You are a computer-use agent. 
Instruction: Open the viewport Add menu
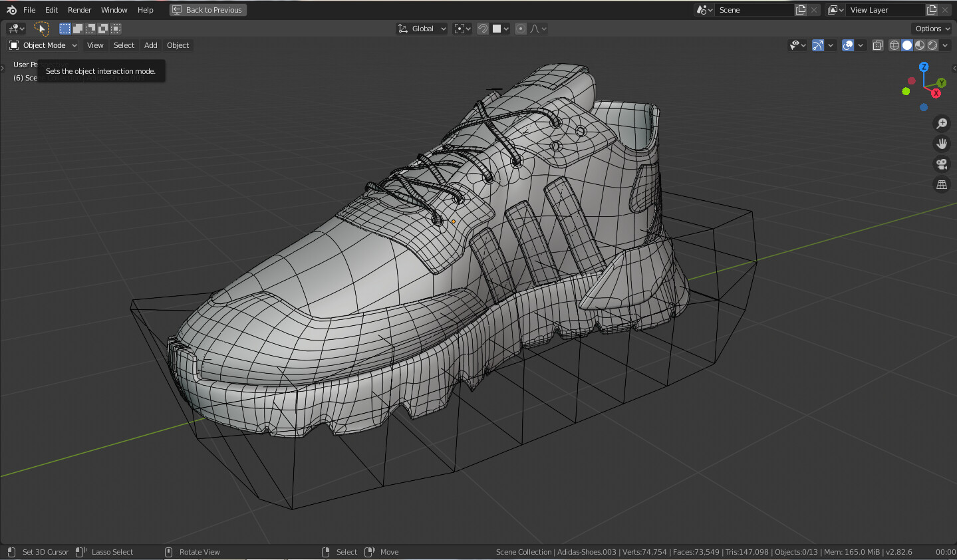(x=151, y=45)
